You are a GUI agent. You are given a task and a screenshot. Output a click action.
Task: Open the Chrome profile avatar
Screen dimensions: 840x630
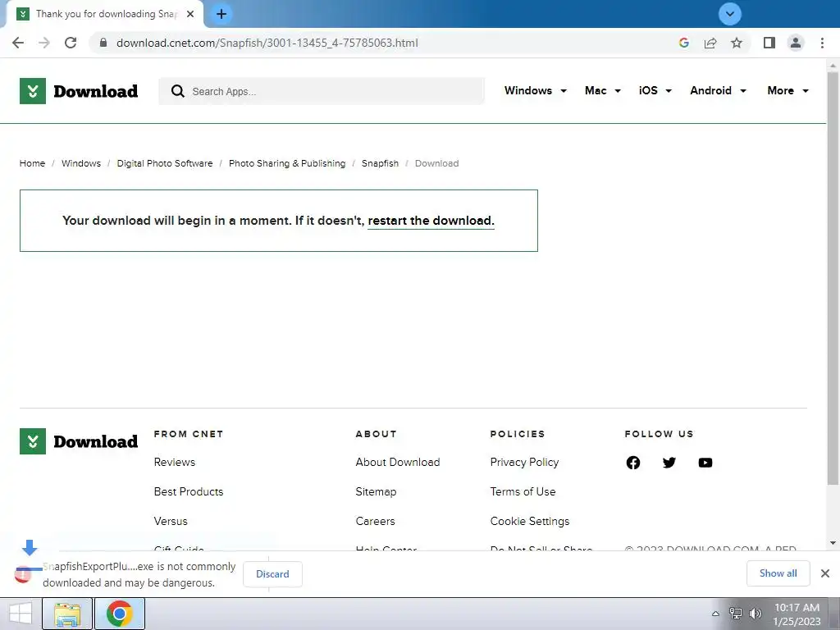click(x=796, y=43)
